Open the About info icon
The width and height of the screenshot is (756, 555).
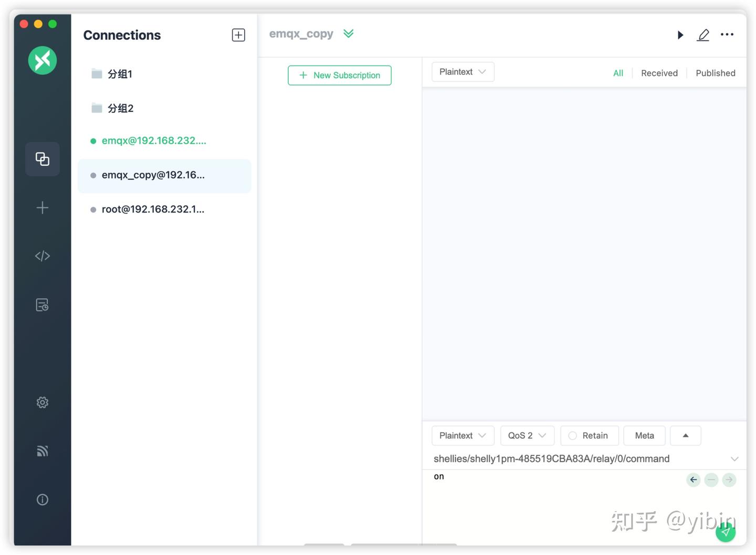click(x=42, y=499)
